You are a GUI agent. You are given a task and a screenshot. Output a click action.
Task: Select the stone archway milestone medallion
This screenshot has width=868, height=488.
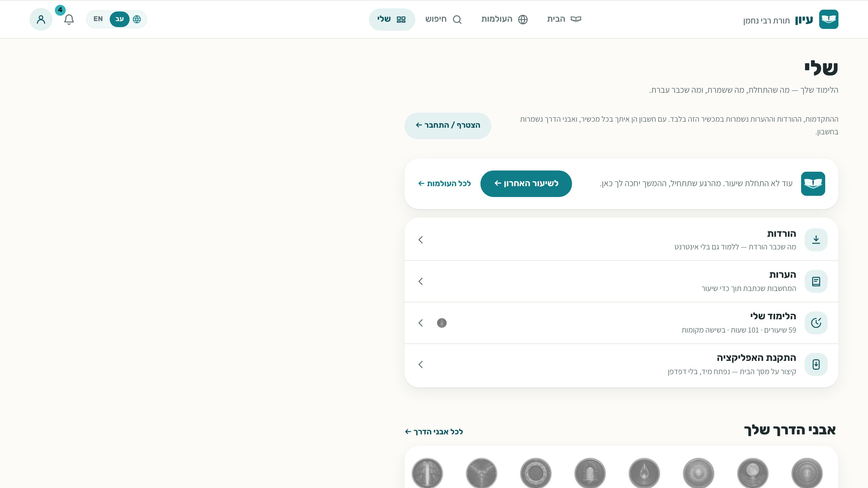click(590, 473)
